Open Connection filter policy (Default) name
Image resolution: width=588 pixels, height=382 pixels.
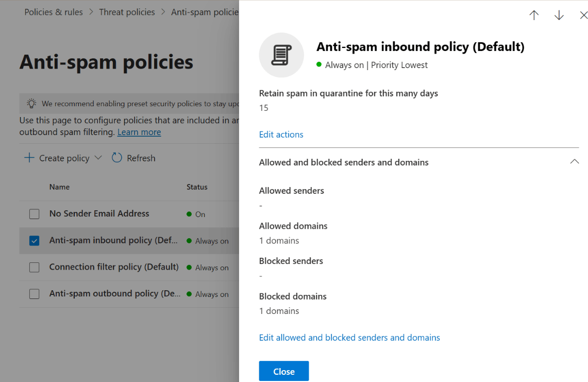coord(114,267)
